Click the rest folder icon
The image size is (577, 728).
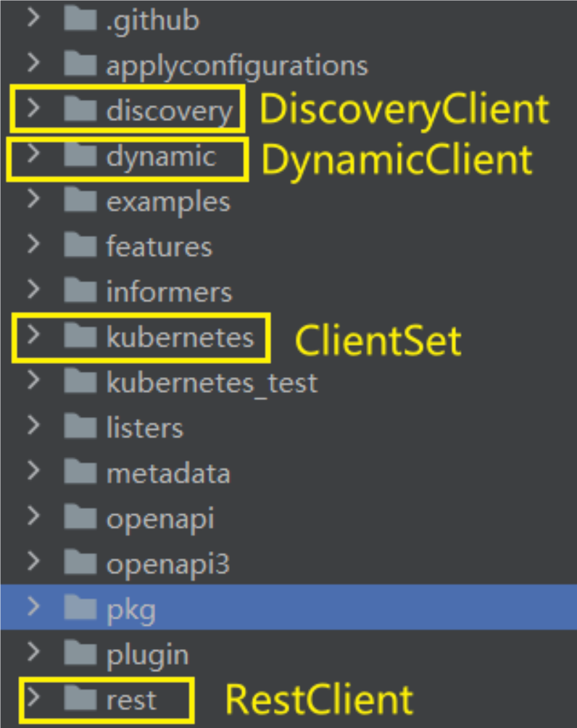[x=80, y=699]
